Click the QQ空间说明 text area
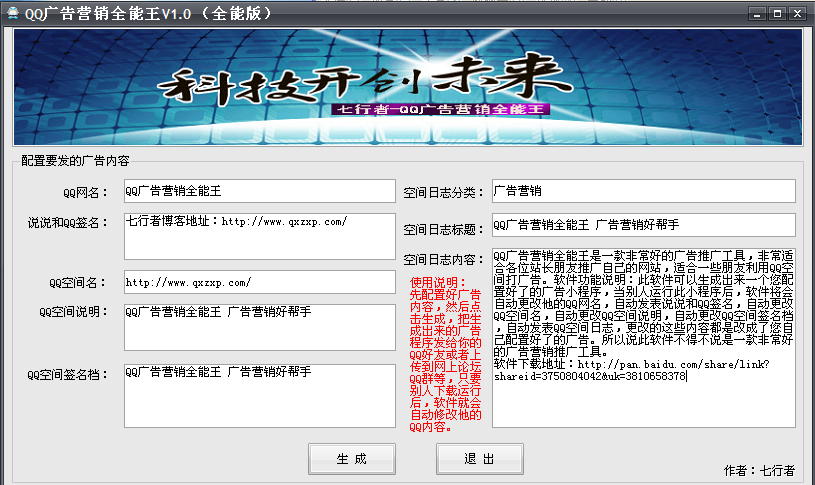 tap(260, 327)
